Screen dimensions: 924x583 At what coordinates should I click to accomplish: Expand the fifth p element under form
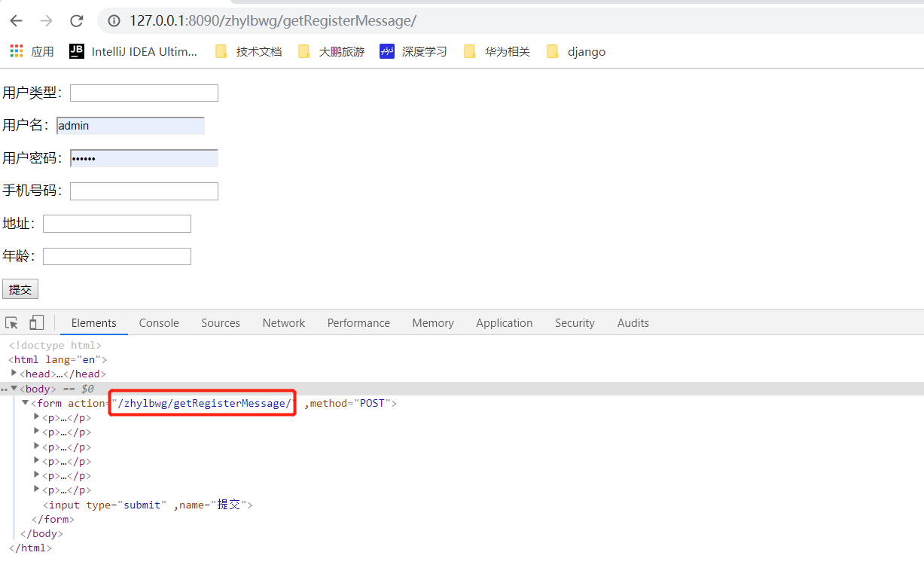pyautogui.click(x=37, y=475)
